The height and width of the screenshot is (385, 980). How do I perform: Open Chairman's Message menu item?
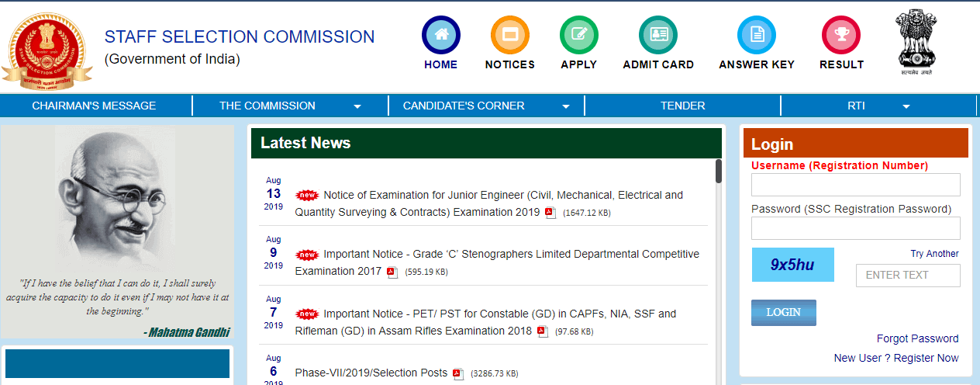tap(94, 106)
